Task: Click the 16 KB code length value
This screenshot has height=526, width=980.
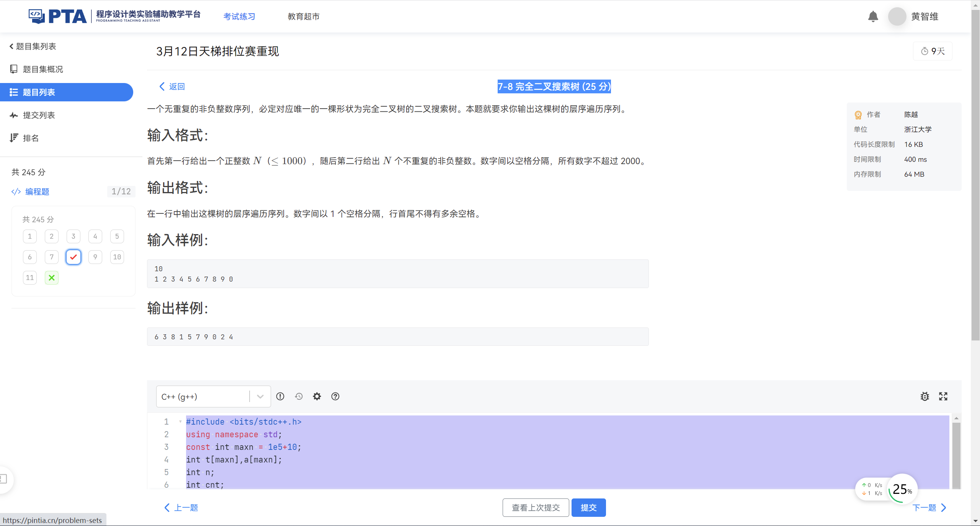Action: [x=913, y=144]
